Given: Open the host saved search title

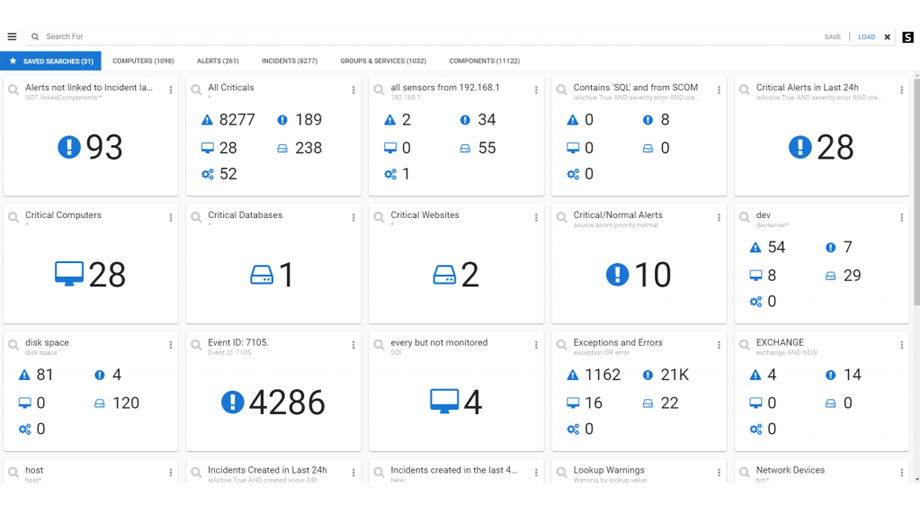Looking at the screenshot, I should tap(34, 470).
